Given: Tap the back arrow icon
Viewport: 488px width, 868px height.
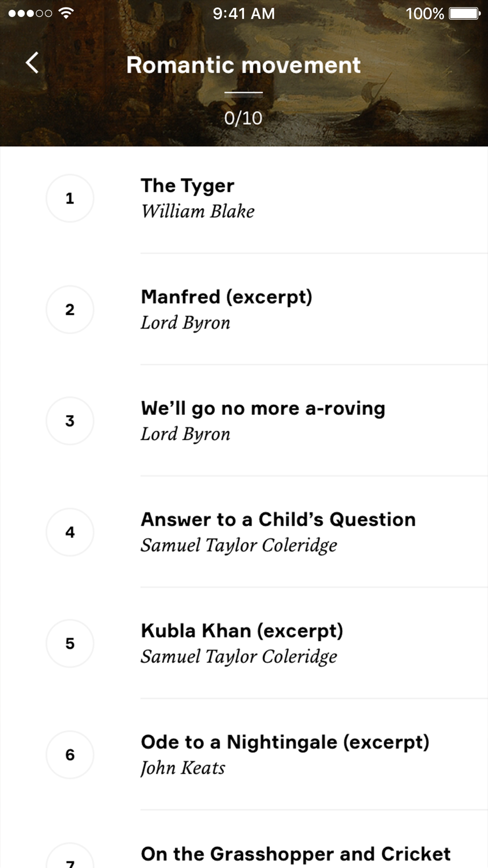Looking at the screenshot, I should 32,63.
